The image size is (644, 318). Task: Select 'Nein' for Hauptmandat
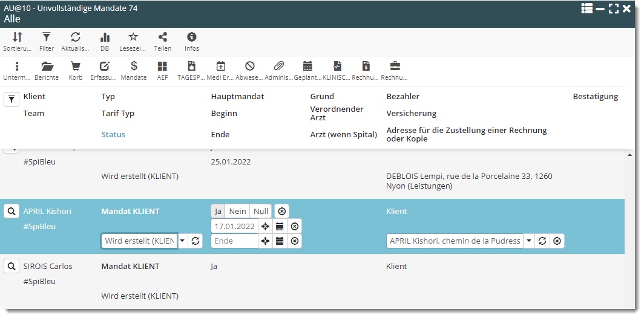(237, 211)
